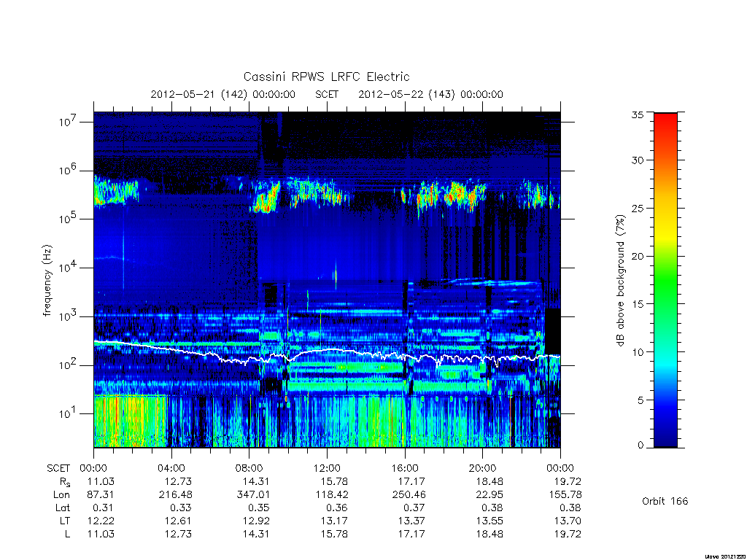
Task: Click the 10 dB colorbar tick label
Action: (x=637, y=352)
